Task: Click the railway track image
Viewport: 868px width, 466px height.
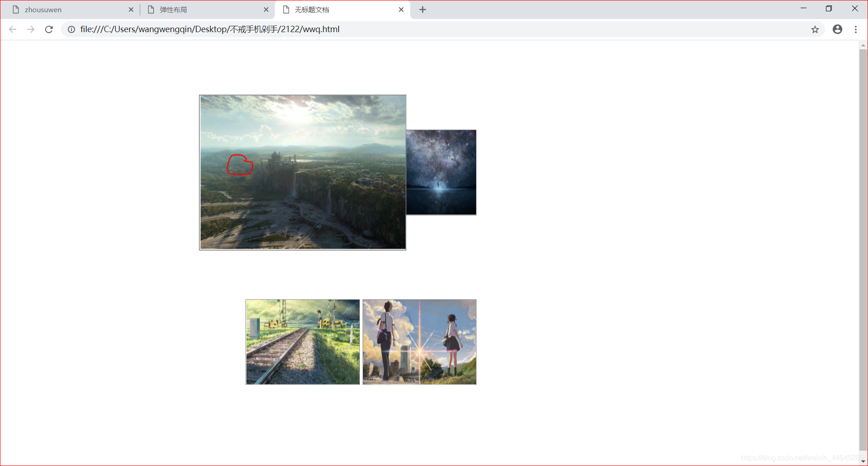Action: [303, 342]
